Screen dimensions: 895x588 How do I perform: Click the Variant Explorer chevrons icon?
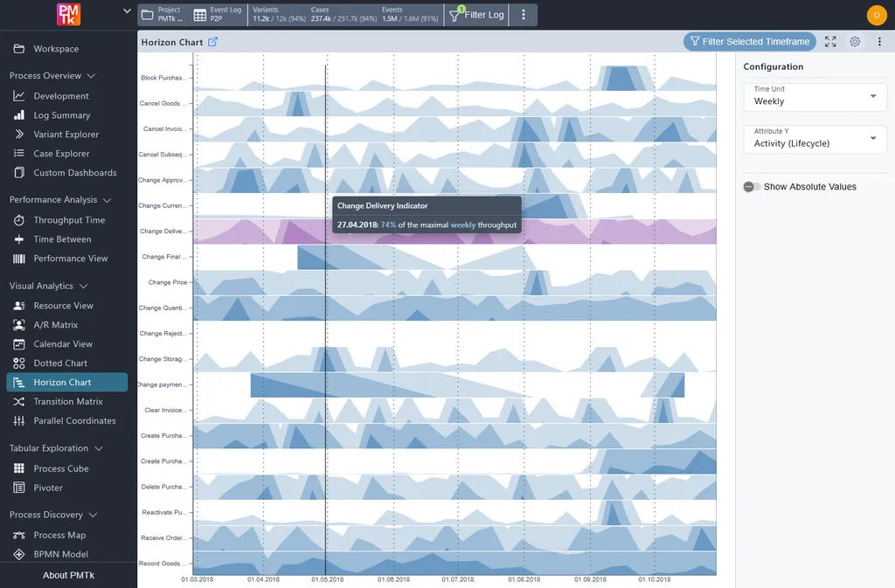(19, 134)
